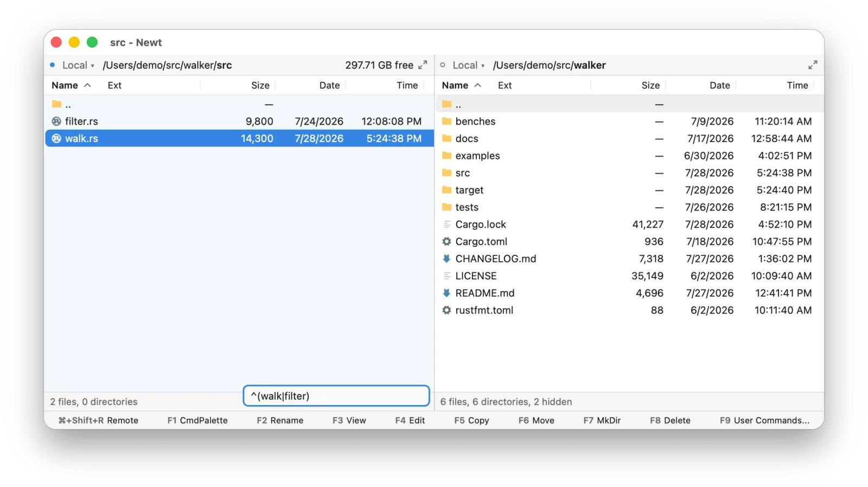Click the tests folder icon

446,207
